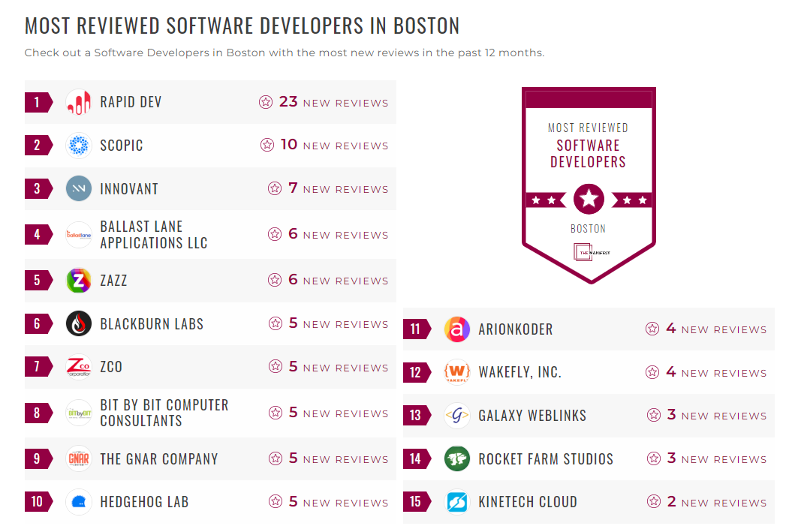Click the rank 1 number badge
The image size is (792, 532).
pyautogui.click(x=38, y=102)
